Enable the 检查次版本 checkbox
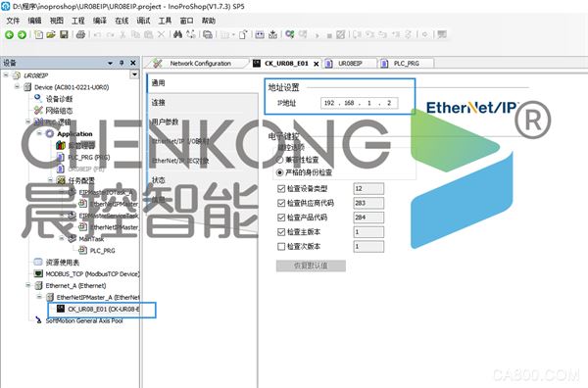The height and width of the screenshot is (388, 588). point(281,246)
